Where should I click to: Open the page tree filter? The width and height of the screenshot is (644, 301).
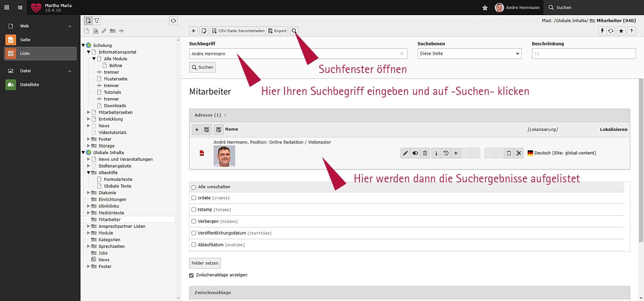click(97, 21)
